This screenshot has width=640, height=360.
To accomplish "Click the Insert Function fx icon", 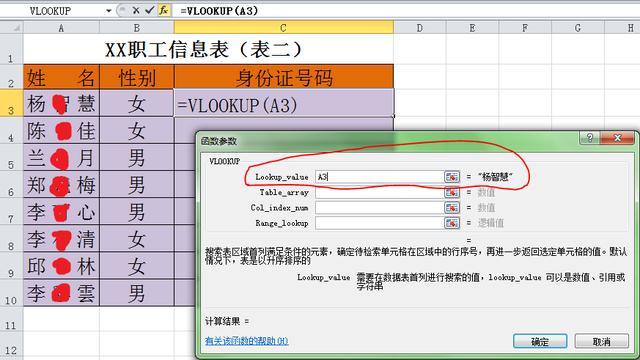I will click(x=164, y=10).
